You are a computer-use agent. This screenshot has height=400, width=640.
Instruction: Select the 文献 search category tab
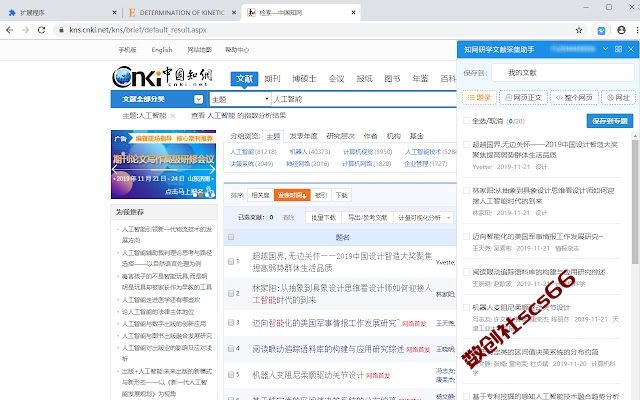(244, 79)
